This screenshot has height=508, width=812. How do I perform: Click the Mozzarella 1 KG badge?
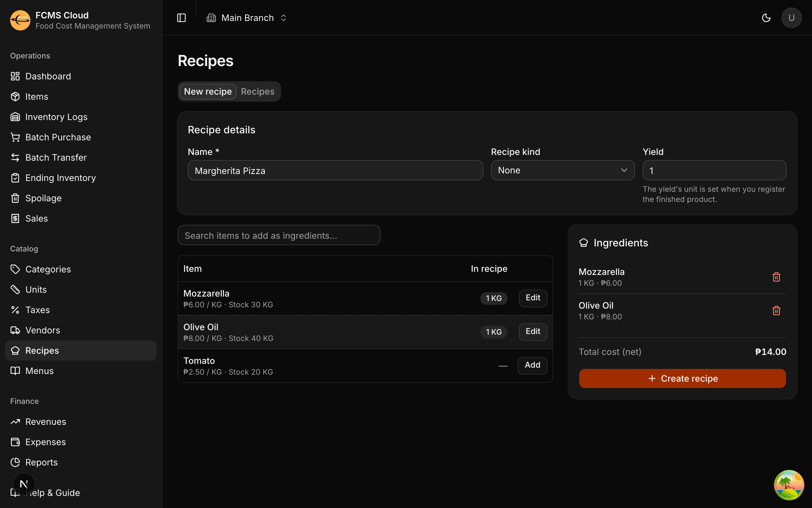coord(494,298)
